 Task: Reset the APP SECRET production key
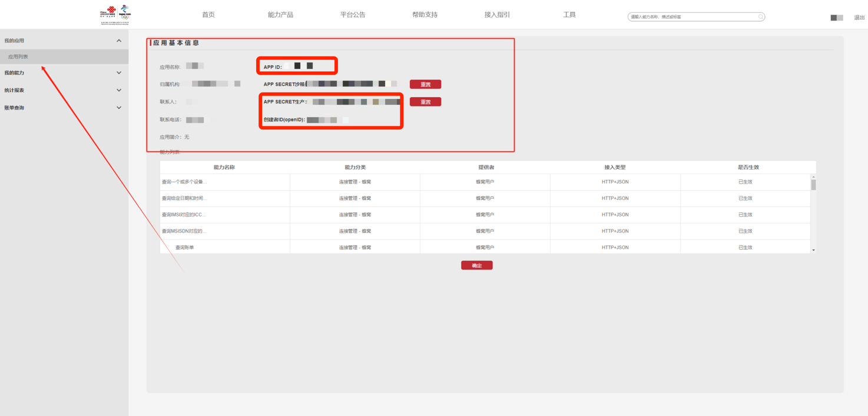[425, 102]
